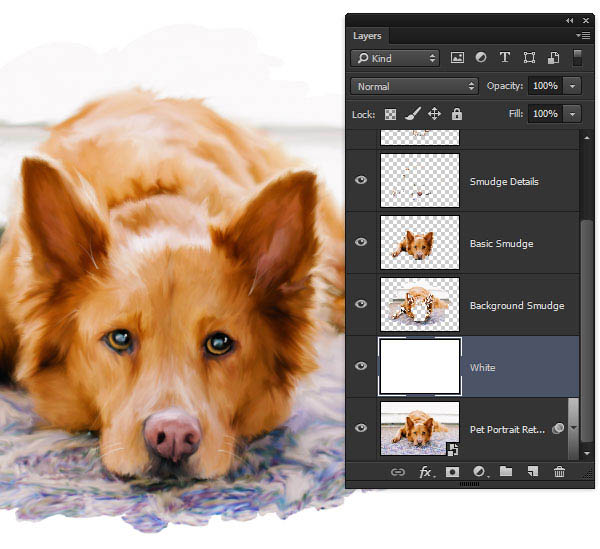
Task: Collapse the panel with double arrows
Action: 570,21
